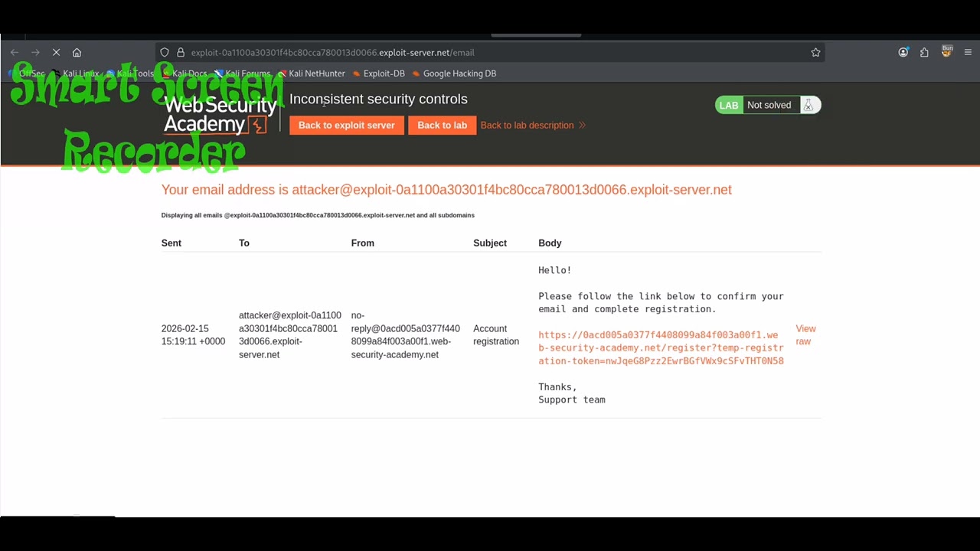
Task: Open the Google Hacking DB bookmark
Action: 454,73
